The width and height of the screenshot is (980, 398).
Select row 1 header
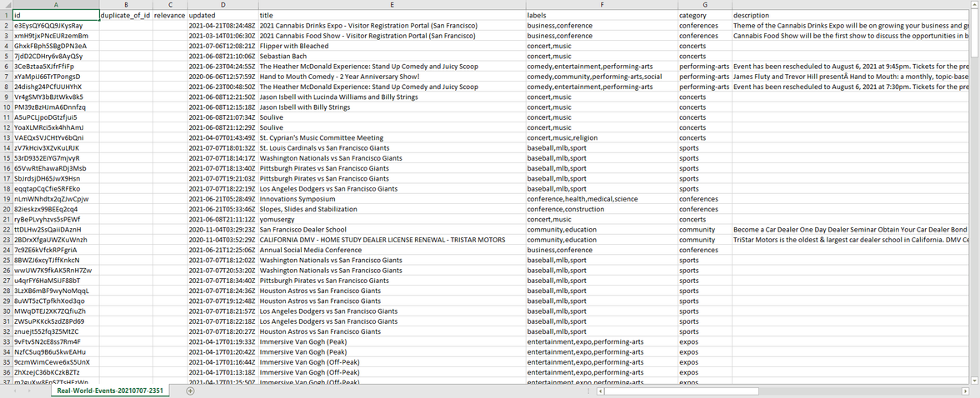click(x=6, y=15)
